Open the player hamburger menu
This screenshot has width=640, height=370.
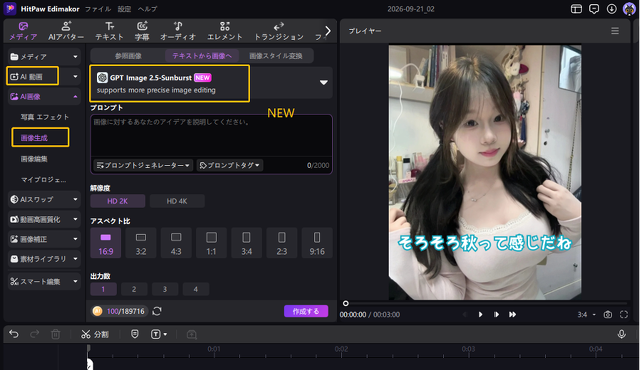(615, 31)
